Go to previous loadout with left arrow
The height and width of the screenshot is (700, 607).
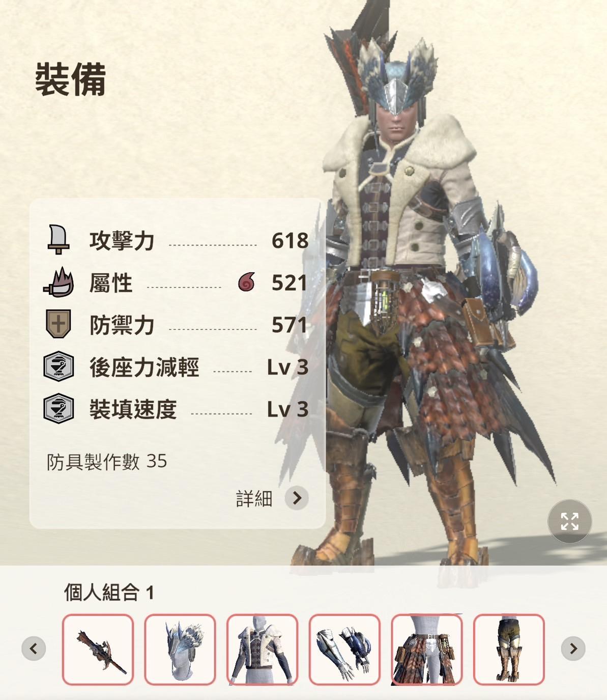coord(34,649)
